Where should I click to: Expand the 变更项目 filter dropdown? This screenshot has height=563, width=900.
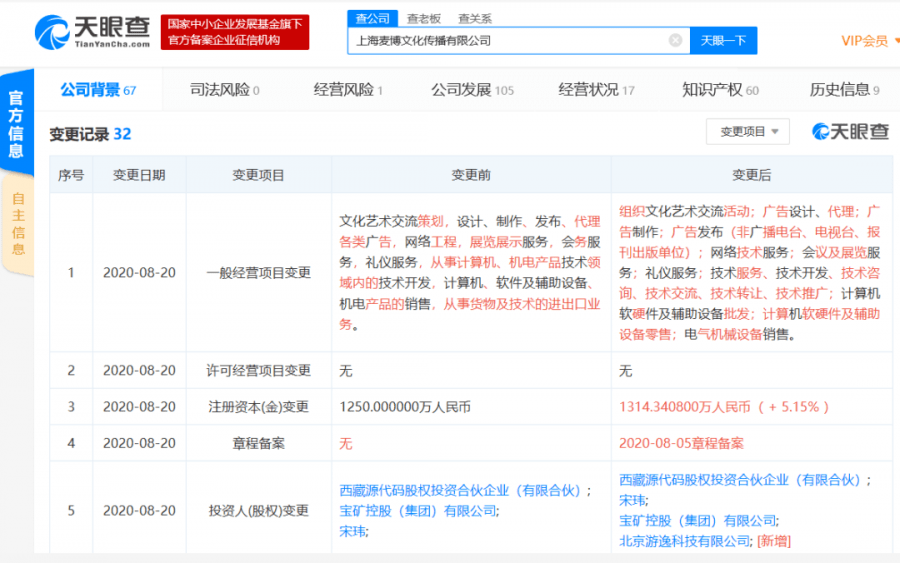click(x=748, y=132)
